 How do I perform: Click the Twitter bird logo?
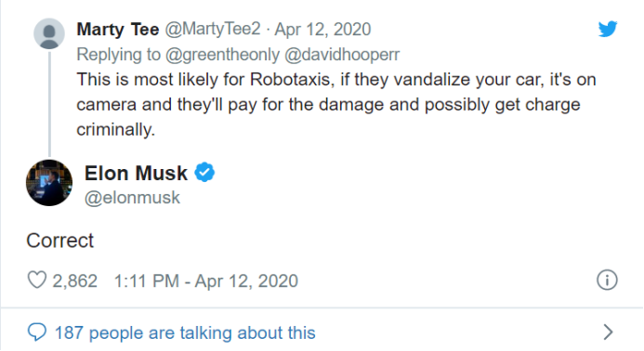point(608,29)
